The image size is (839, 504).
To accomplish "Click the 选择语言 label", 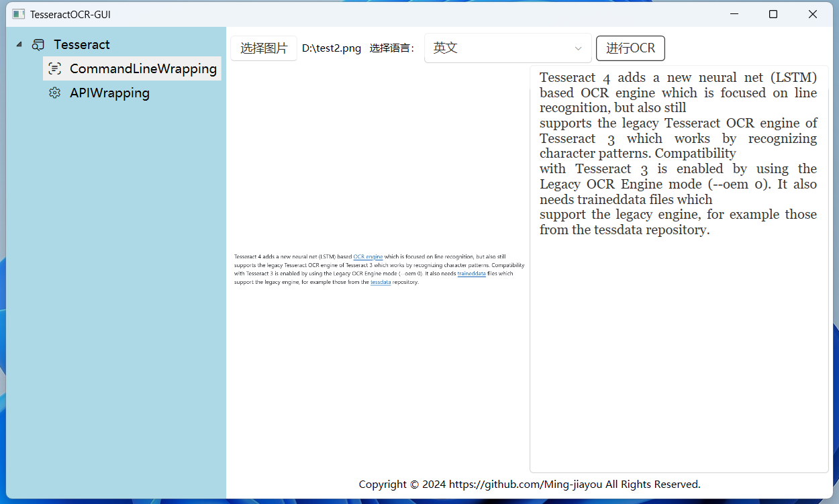I will click(393, 48).
